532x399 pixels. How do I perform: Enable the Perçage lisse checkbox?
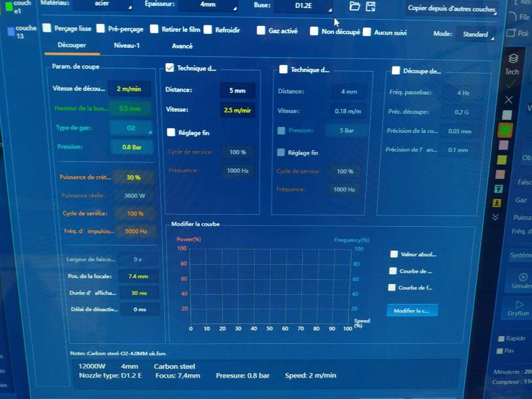(47, 29)
